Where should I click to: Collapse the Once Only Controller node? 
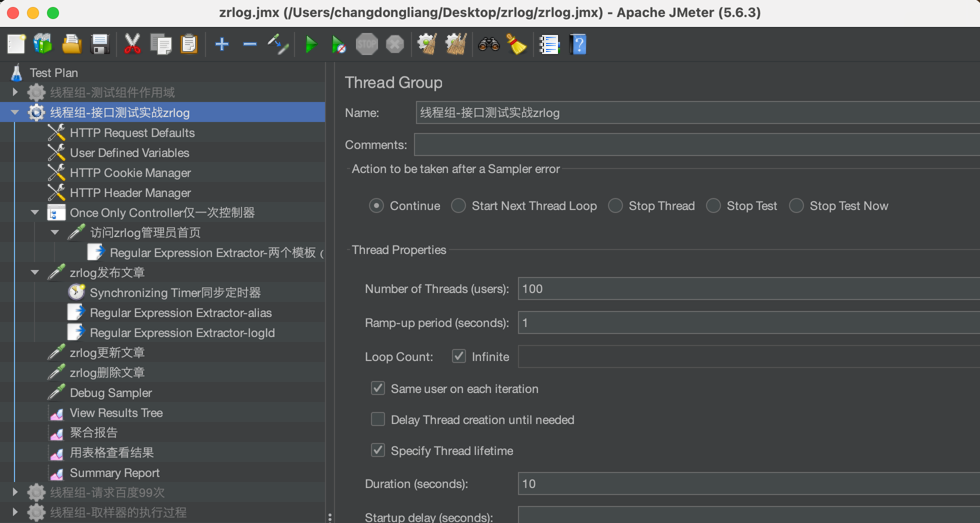[x=35, y=212]
